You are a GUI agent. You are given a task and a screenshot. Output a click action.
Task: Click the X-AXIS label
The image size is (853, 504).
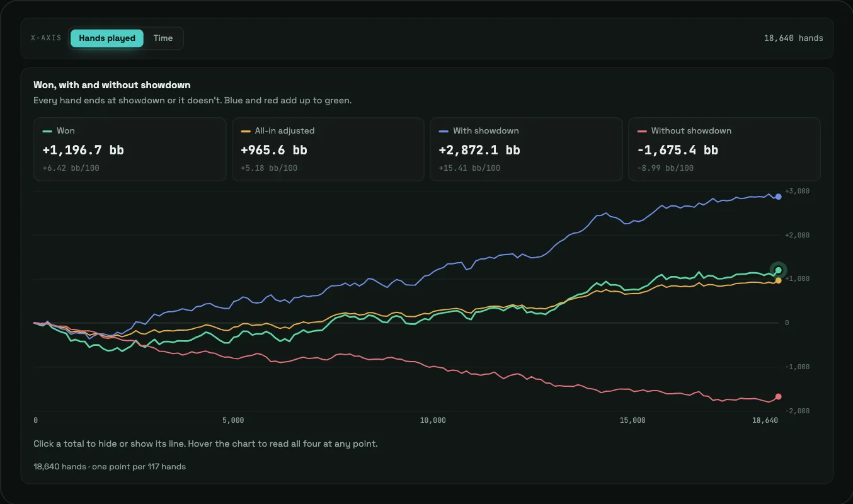tap(47, 38)
